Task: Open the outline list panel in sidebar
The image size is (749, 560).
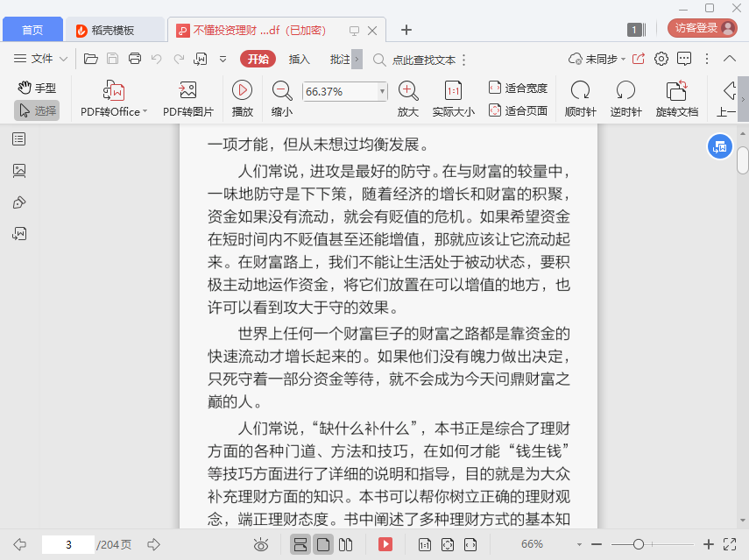Action: point(19,139)
